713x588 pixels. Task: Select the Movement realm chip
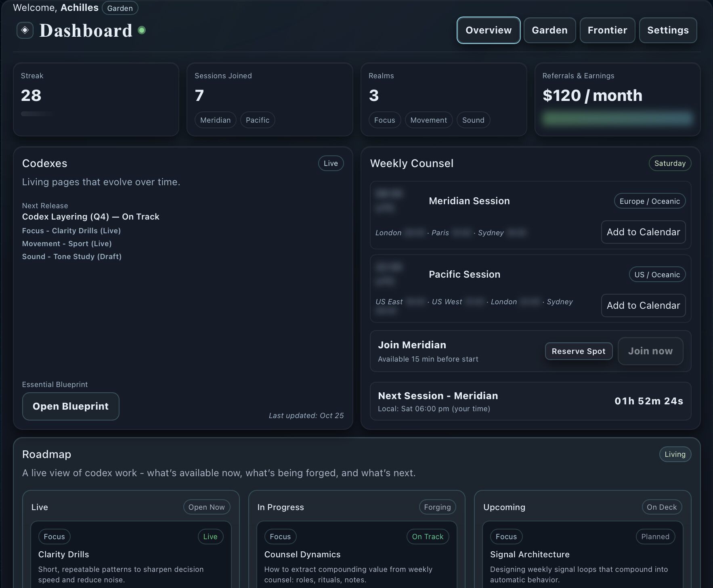[428, 120]
